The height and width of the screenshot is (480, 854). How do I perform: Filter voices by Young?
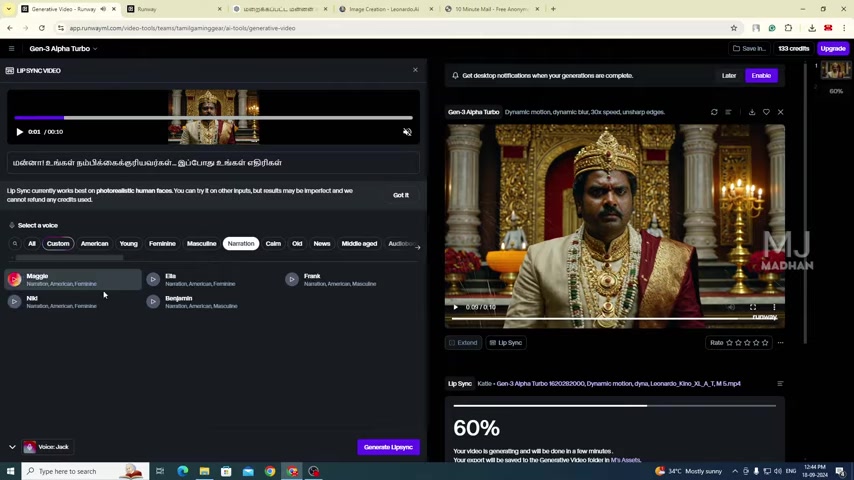point(129,244)
